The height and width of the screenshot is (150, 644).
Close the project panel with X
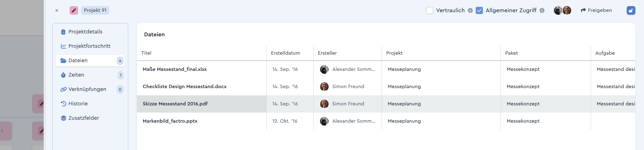click(x=57, y=10)
